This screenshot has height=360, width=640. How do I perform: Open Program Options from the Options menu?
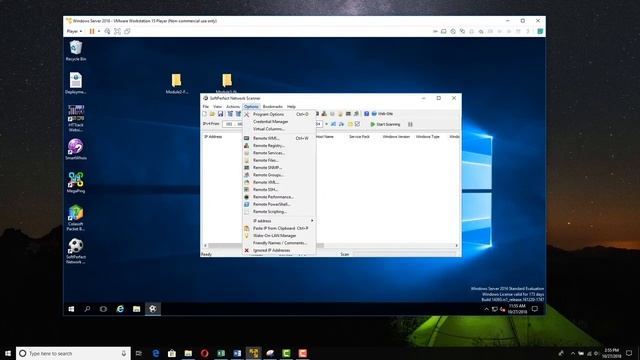tap(279, 114)
